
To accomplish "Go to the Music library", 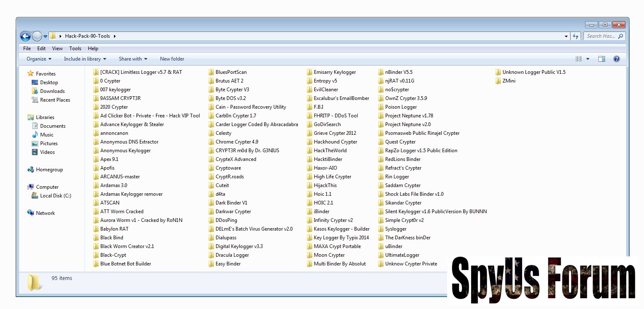I will pyautogui.click(x=46, y=135).
